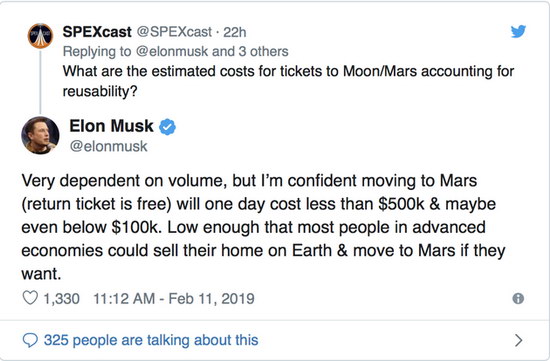Open SPEXcast display name link
Image resolution: width=550 pixels, height=361 pixels.
click(97, 32)
